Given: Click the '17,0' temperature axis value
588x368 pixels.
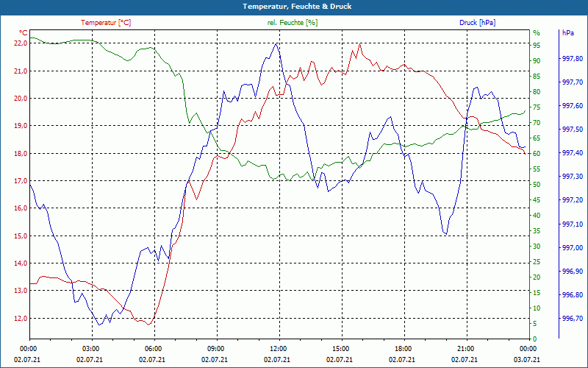Looking at the screenshot, I should coord(21,181).
